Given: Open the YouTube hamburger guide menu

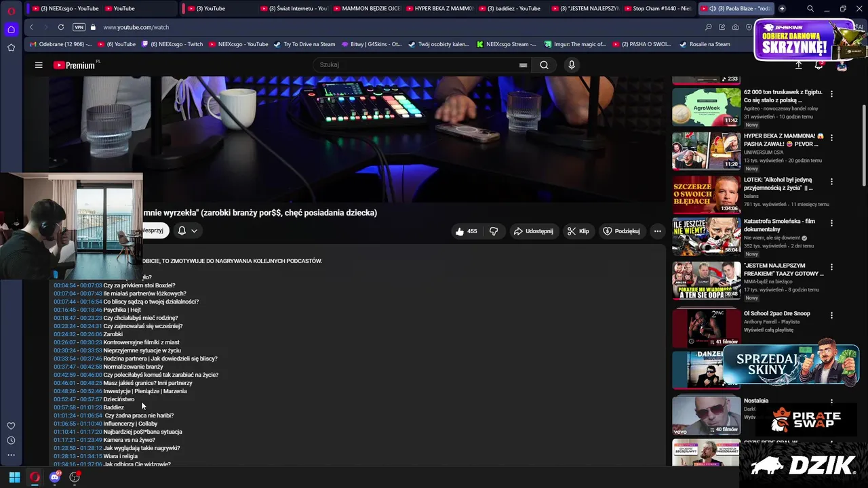Looking at the screenshot, I should (x=39, y=65).
